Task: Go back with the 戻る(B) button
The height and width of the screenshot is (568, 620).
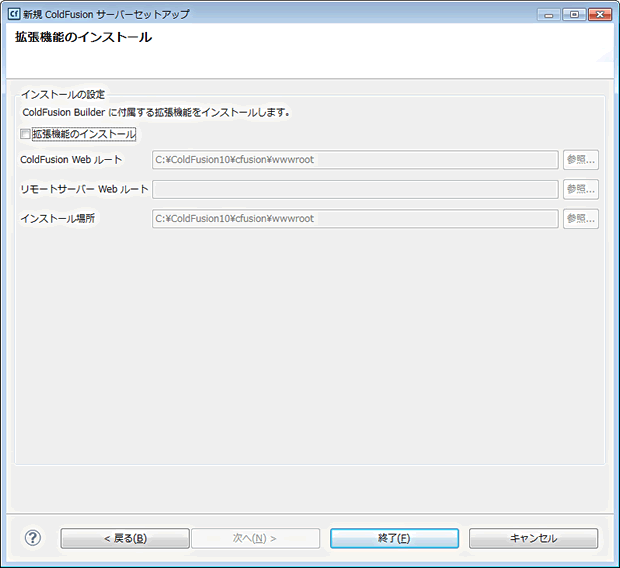Action: coord(125,538)
